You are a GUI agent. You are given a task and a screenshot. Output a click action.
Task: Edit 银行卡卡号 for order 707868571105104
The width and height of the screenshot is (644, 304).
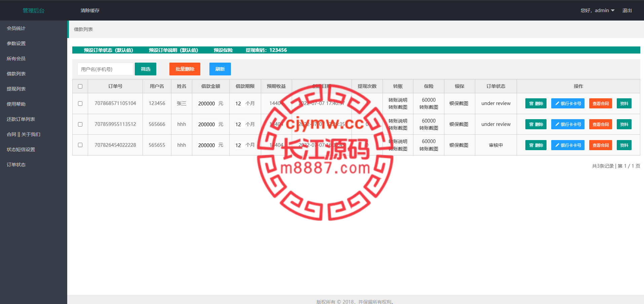pyautogui.click(x=568, y=103)
